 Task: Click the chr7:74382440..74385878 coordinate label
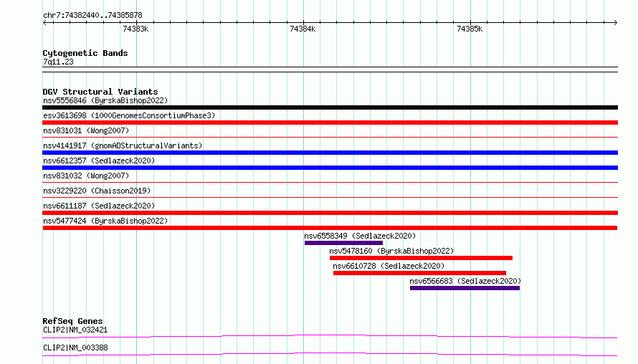click(x=92, y=16)
